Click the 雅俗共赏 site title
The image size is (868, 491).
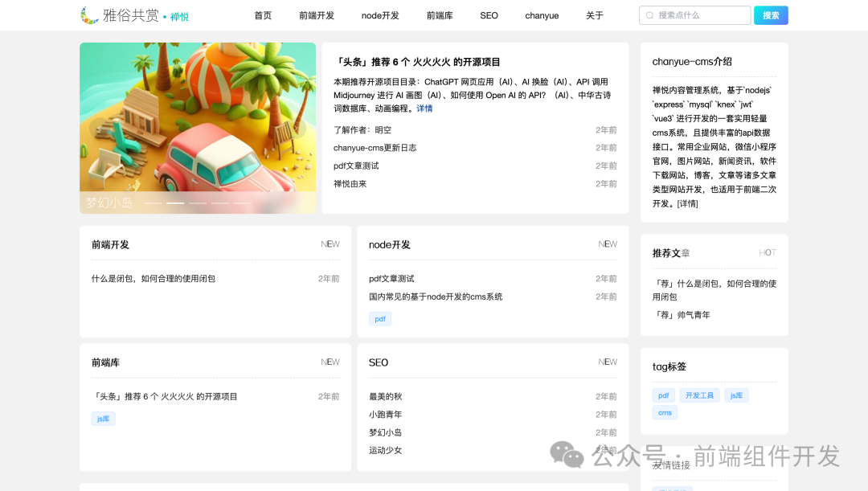(x=131, y=15)
